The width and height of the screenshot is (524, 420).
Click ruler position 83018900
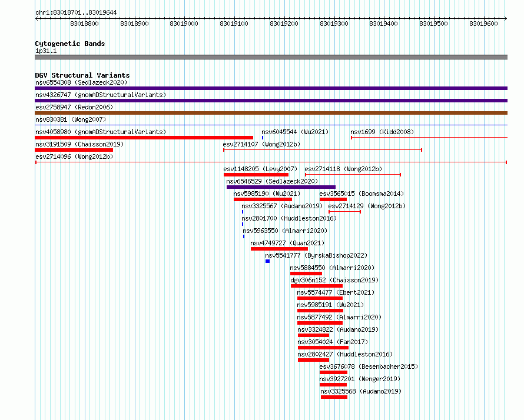pyautogui.click(x=134, y=24)
